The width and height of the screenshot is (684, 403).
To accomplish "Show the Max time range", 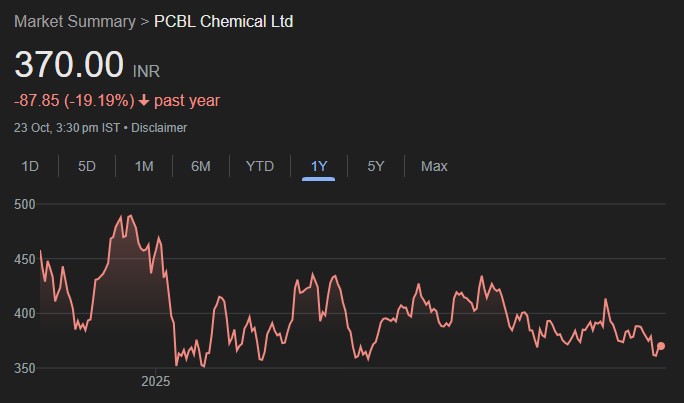I will 434,166.
